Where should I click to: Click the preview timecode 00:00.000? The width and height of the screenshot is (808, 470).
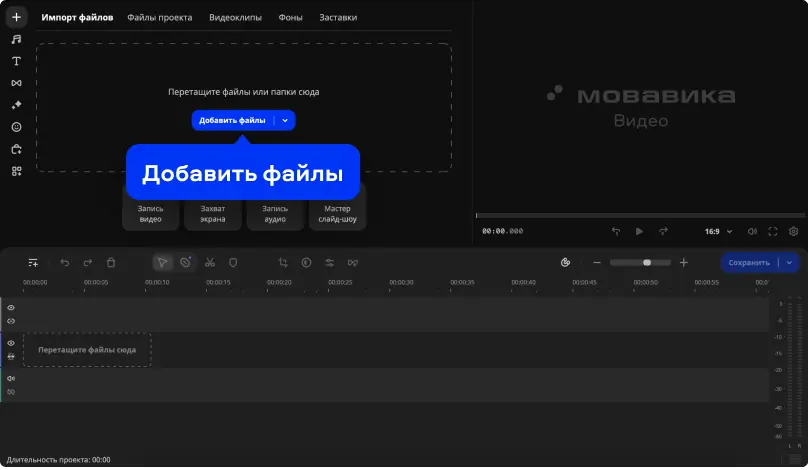click(x=502, y=231)
